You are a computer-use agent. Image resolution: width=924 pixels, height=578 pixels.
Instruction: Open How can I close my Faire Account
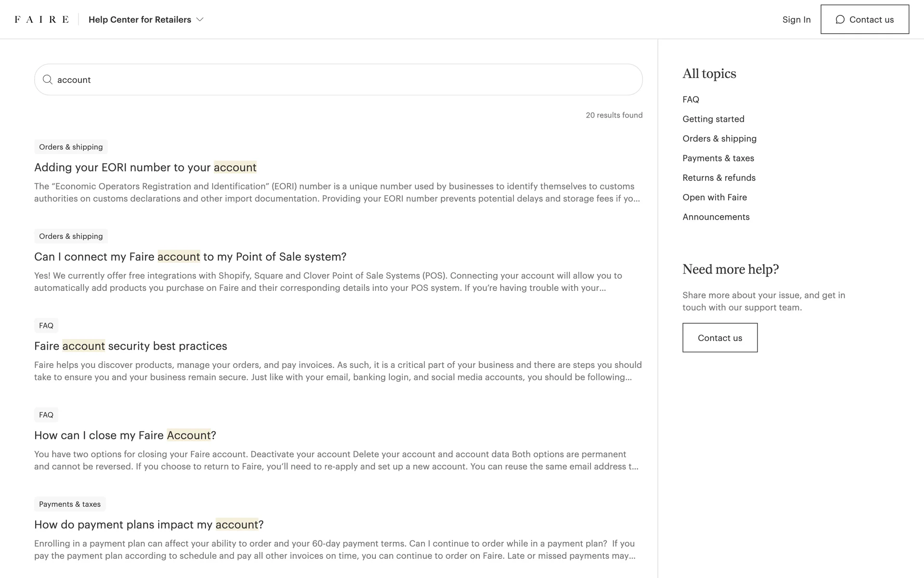coord(125,435)
